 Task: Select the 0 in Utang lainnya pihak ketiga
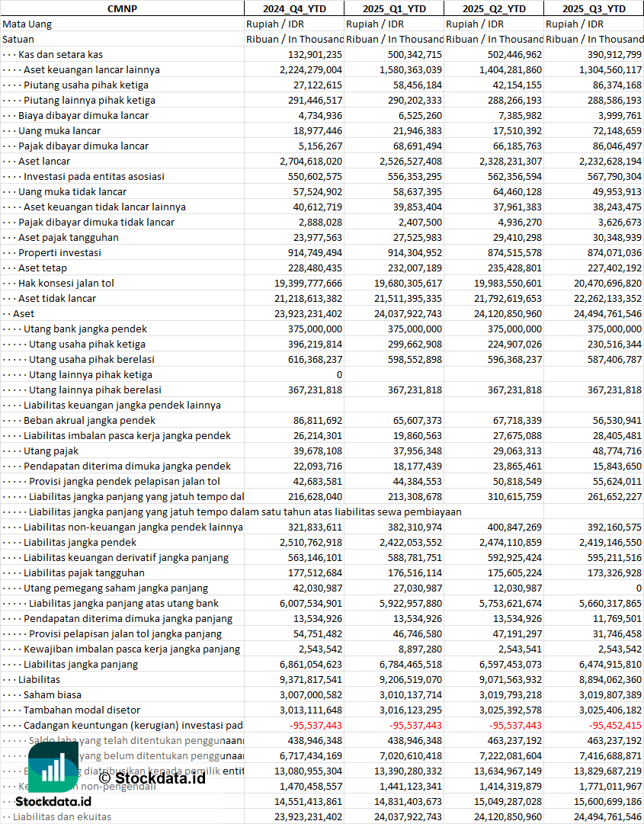(x=339, y=375)
